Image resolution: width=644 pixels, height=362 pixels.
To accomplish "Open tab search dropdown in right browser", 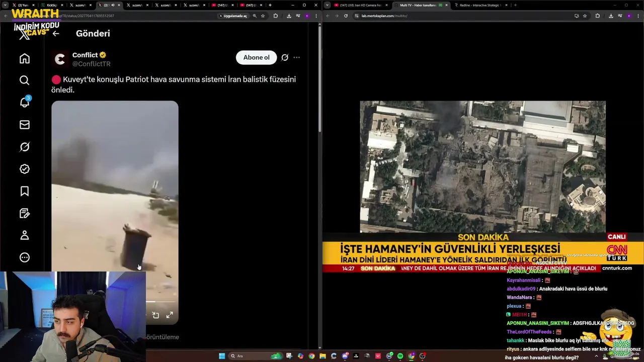I will click(x=328, y=5).
